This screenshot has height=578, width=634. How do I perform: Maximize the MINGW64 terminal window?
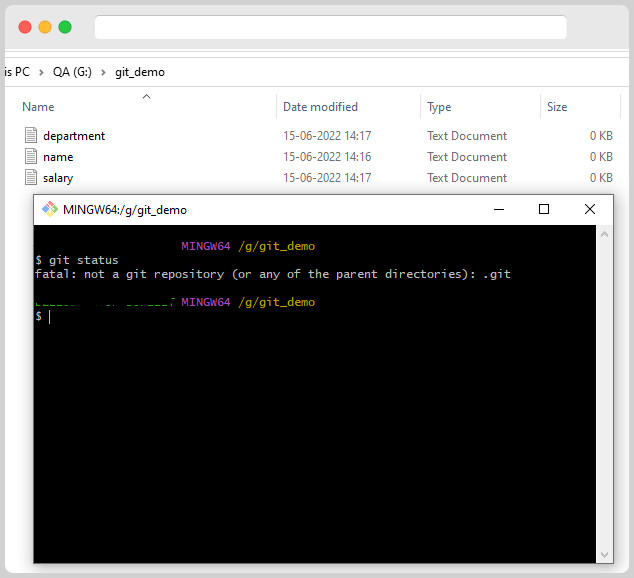coord(544,209)
